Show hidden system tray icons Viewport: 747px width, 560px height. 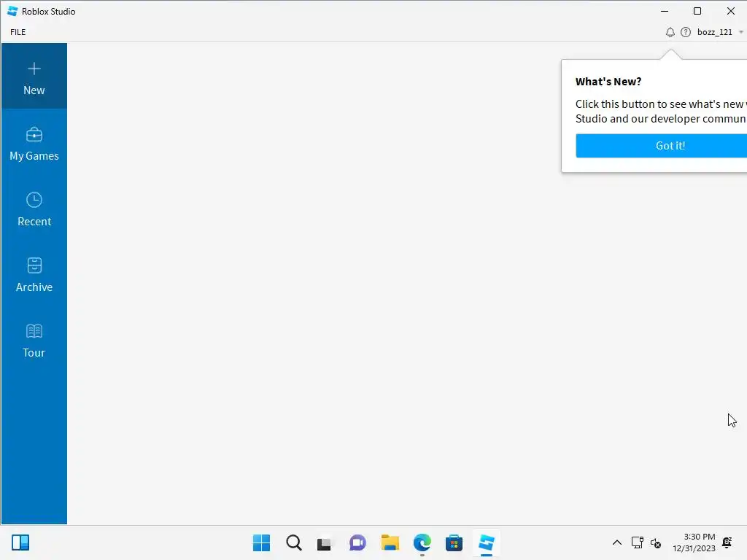point(617,542)
